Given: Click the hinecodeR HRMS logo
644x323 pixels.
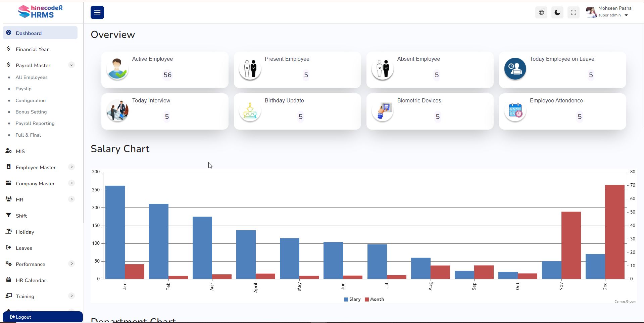Looking at the screenshot, I should 40,11.
